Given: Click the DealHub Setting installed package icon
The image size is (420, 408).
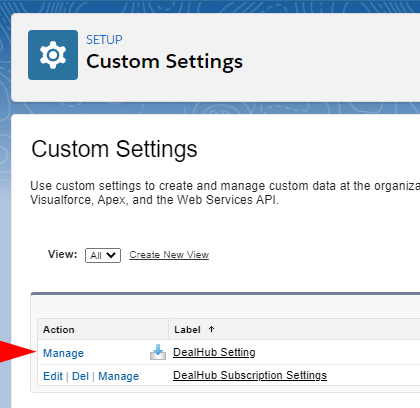Looking at the screenshot, I should [x=158, y=352].
